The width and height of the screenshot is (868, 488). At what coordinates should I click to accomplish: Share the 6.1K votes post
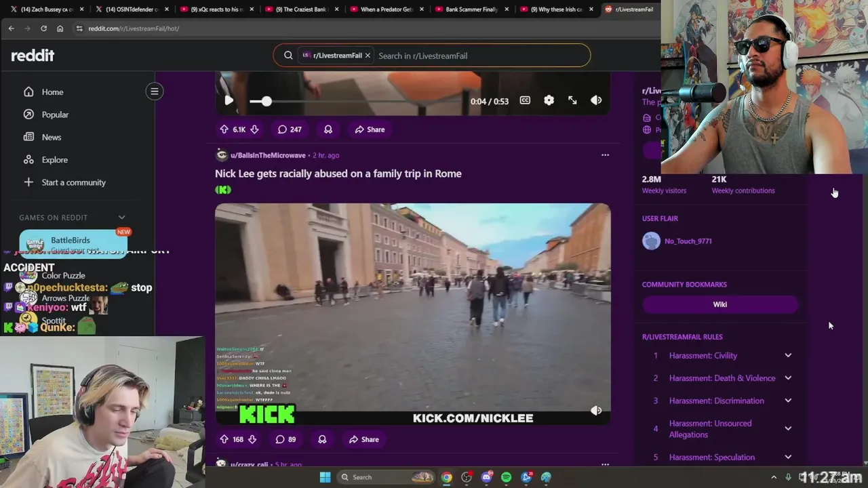coord(370,129)
